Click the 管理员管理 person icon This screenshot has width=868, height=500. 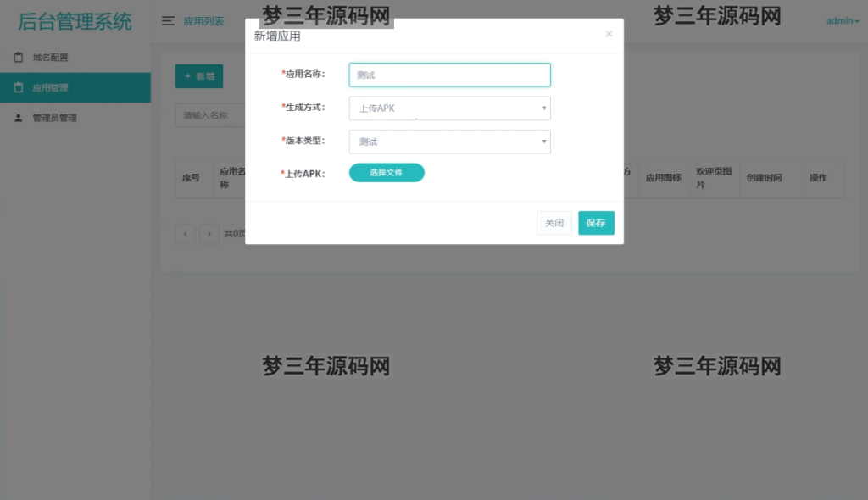[19, 118]
